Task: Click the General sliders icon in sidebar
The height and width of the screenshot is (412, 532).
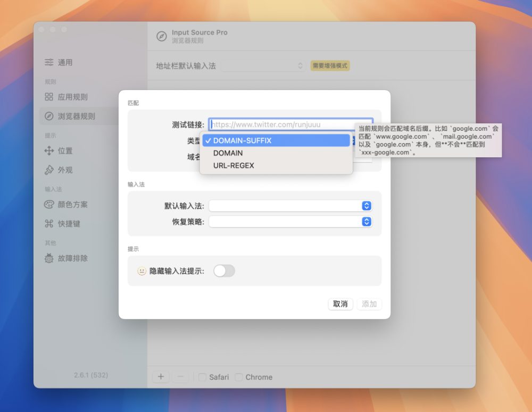Action: [49, 62]
